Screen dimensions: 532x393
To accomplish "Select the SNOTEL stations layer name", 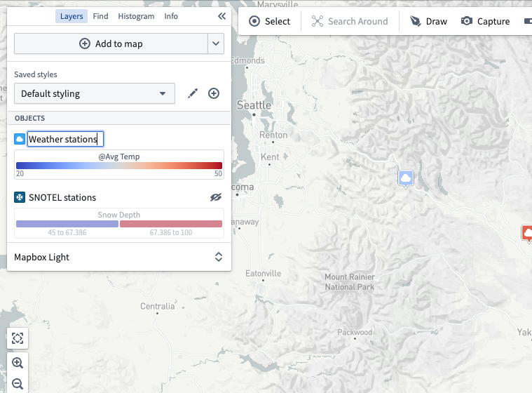I will click(62, 197).
